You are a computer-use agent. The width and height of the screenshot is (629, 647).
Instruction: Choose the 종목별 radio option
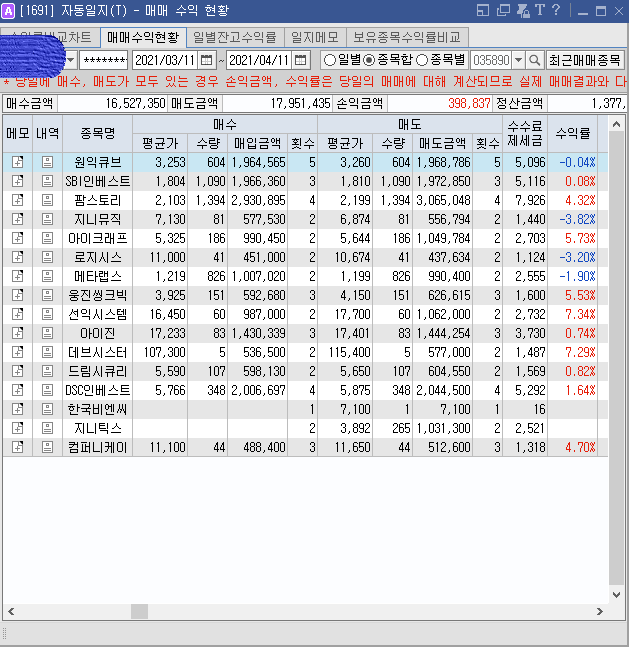coord(422,60)
